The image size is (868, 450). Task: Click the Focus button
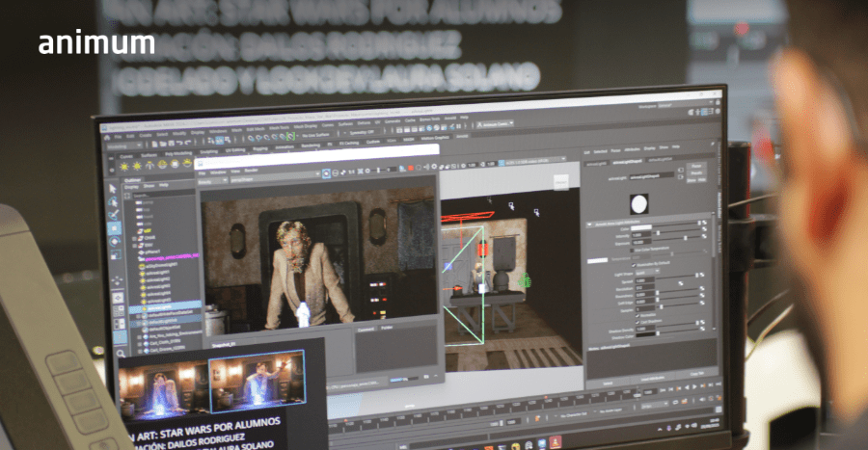tap(695, 166)
